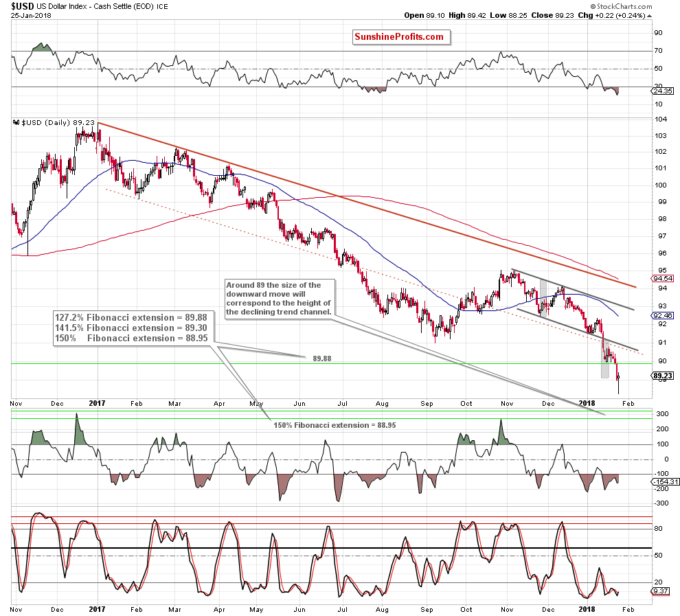The image size is (680, 616).
Task: Click 'Jul' on the price chart time axis
Action: pyautogui.click(x=343, y=404)
